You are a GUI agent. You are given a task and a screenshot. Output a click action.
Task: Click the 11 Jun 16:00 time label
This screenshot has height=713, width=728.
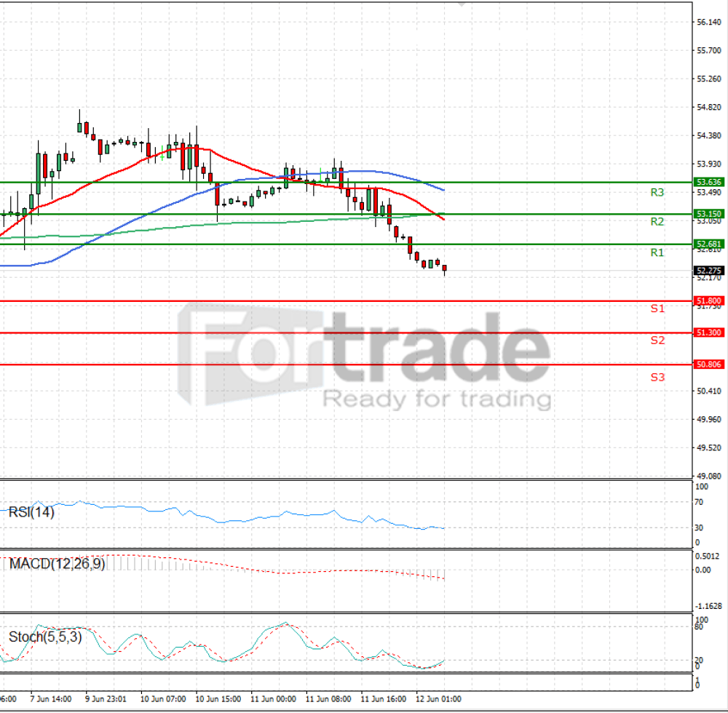(x=384, y=699)
